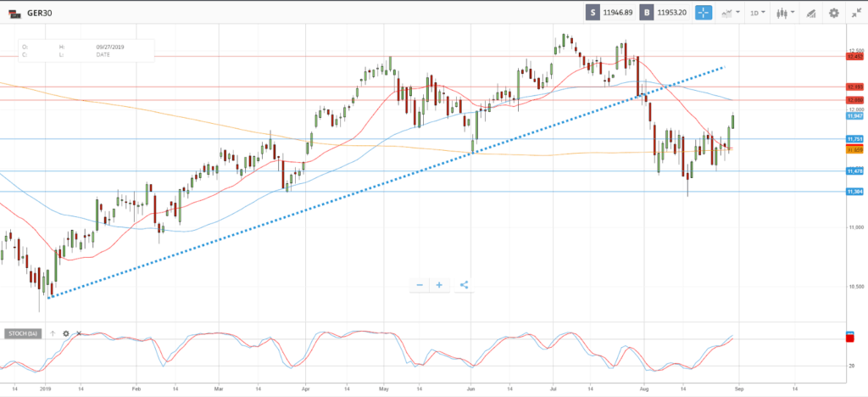Screen dimensions: 868x397
Task: Click the stochastic 20 level axis label
Action: pos(851,366)
